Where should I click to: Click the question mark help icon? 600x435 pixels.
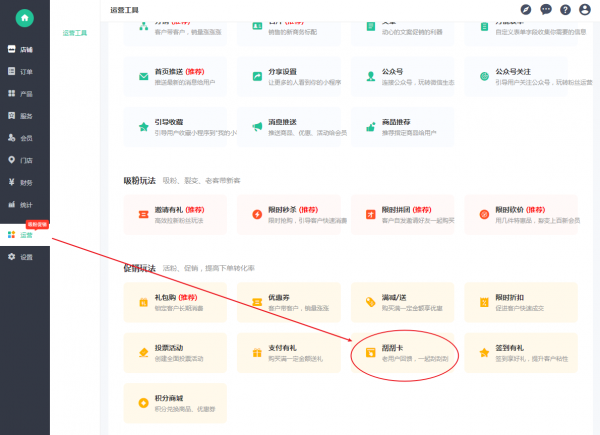565,10
